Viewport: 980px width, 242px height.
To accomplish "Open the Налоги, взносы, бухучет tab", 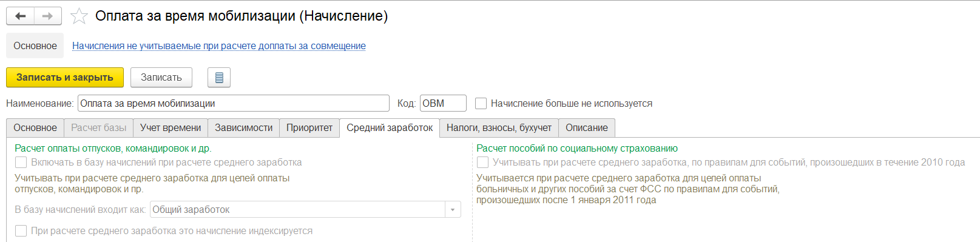I will [499, 128].
